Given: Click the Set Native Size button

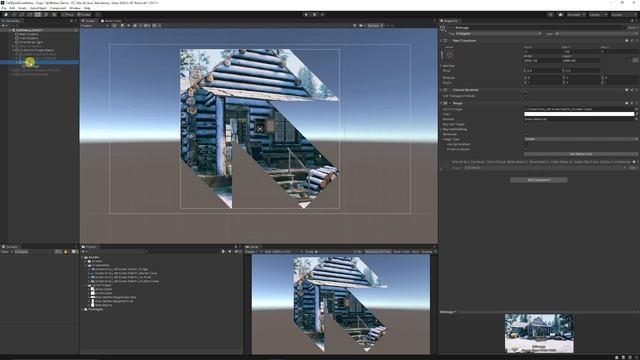Looking at the screenshot, I should 581,154.
